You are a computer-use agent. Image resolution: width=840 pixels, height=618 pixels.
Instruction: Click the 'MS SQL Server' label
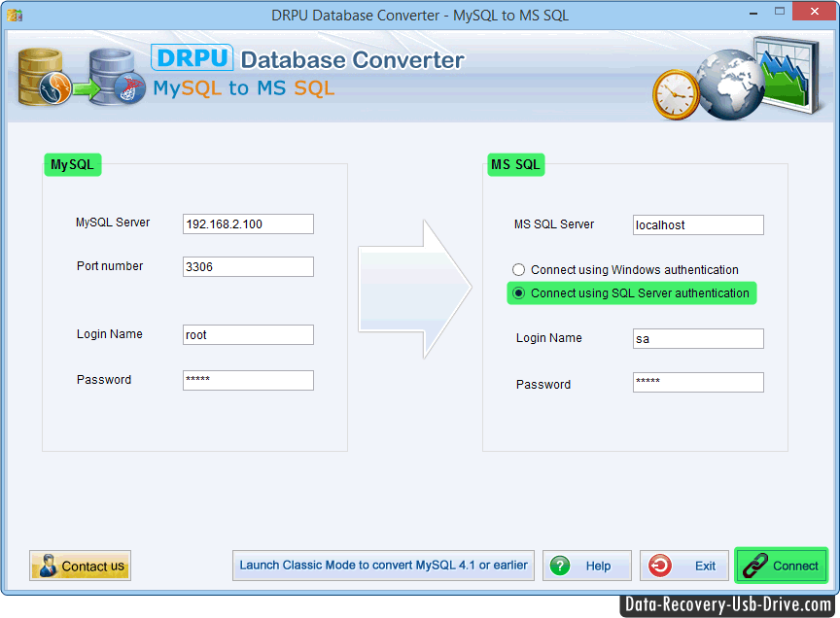pyautogui.click(x=554, y=224)
